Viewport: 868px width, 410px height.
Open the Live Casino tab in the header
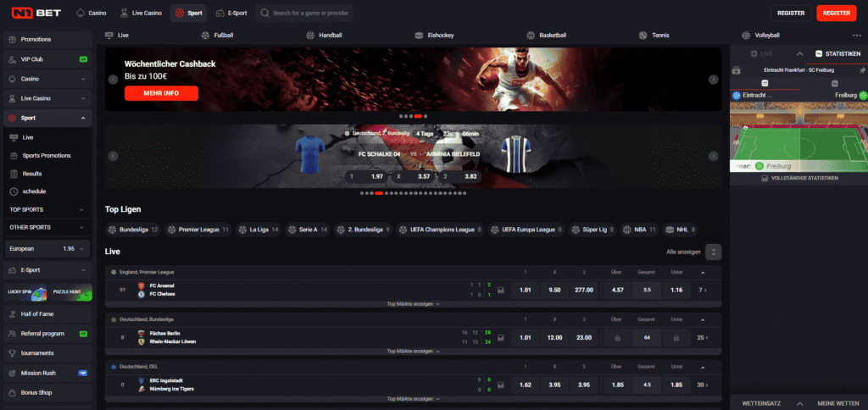(142, 13)
